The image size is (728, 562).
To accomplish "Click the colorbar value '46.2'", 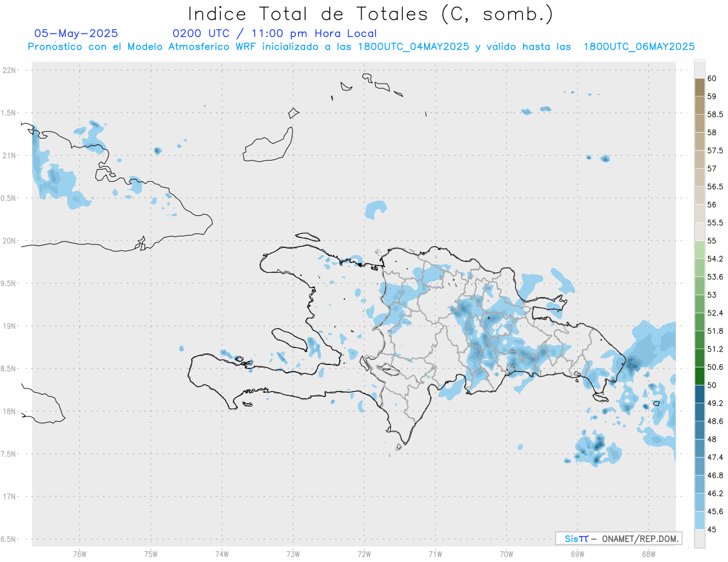I will pyautogui.click(x=715, y=493).
